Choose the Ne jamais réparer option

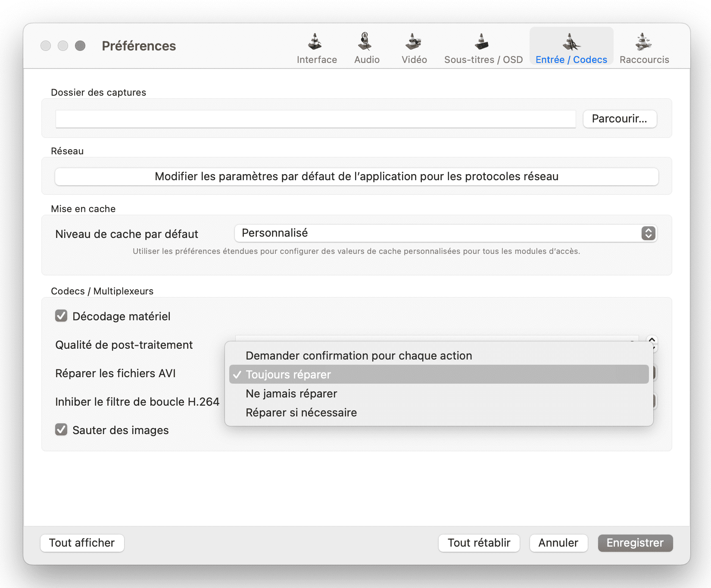[439, 394]
